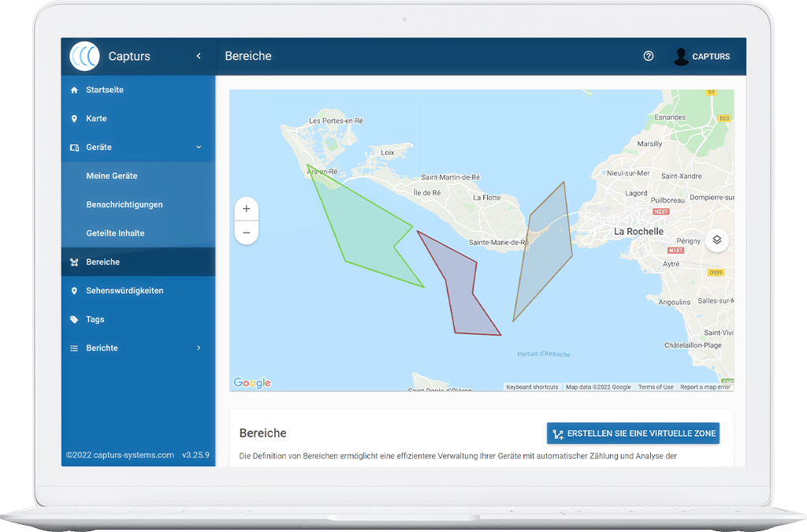Click the v3.25.9 version text
This screenshot has height=532, width=807.
pos(195,456)
